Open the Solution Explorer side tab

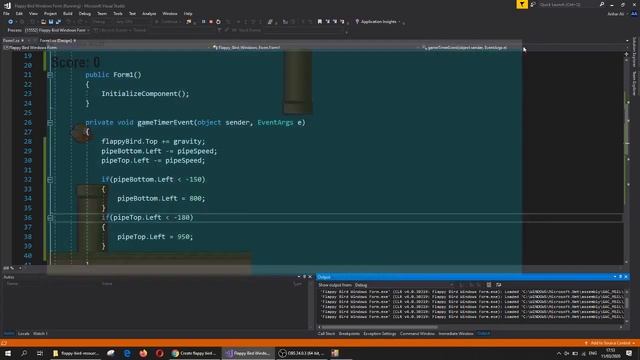click(634, 52)
